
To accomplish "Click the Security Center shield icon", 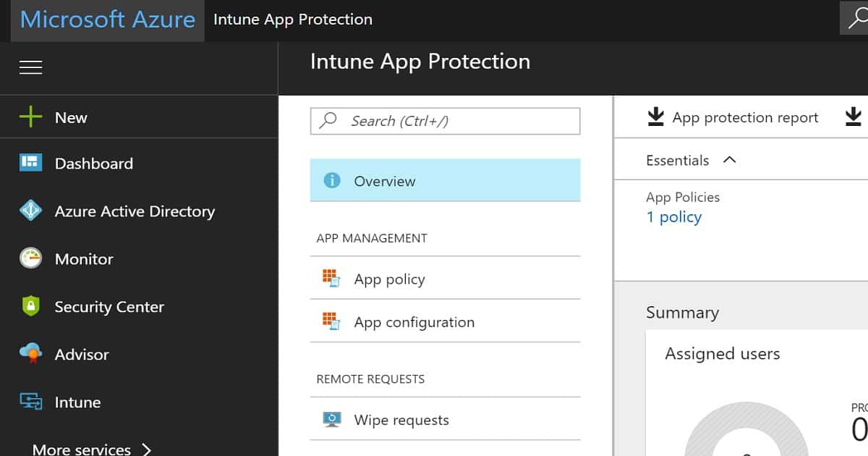I will click(x=30, y=306).
